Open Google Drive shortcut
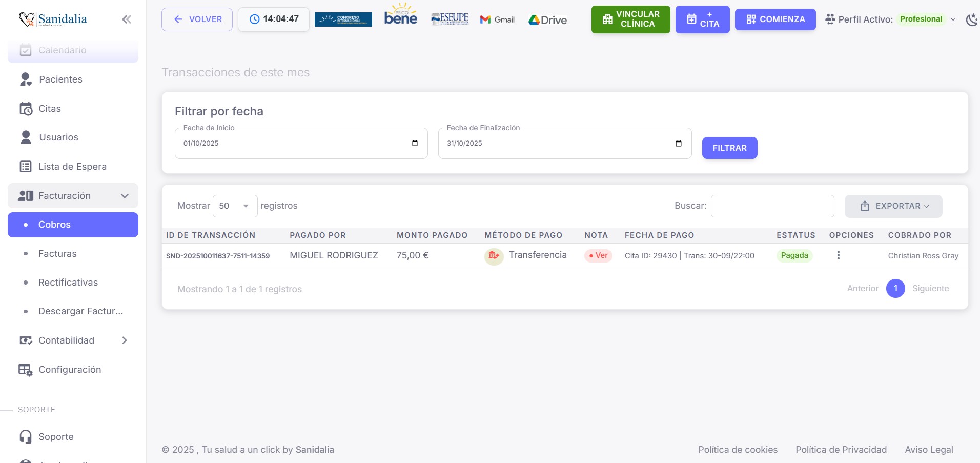 tap(547, 20)
